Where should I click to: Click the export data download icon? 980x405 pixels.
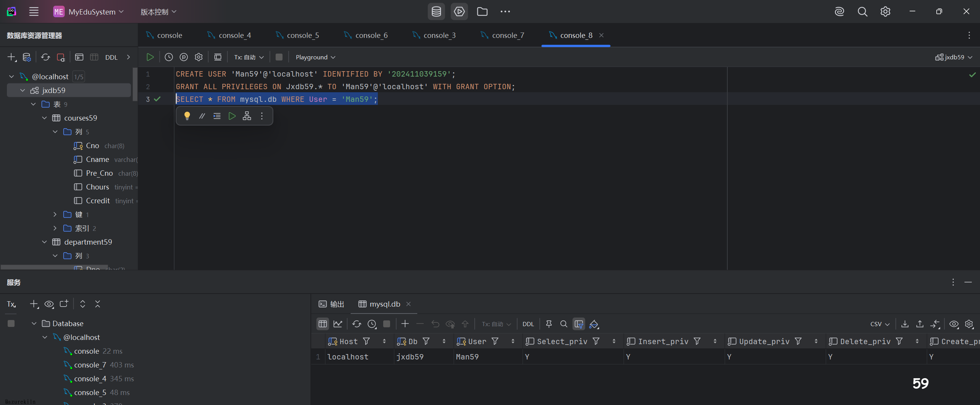click(x=905, y=324)
